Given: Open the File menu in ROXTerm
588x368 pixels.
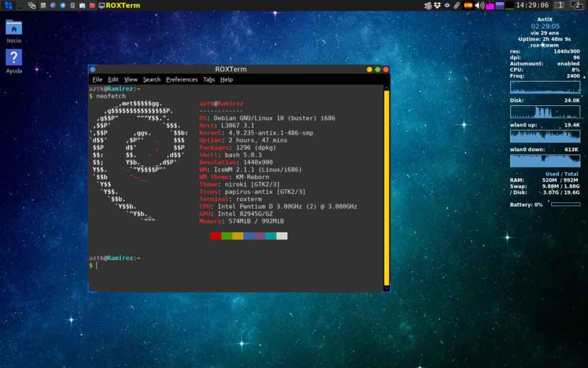Looking at the screenshot, I should (x=97, y=79).
